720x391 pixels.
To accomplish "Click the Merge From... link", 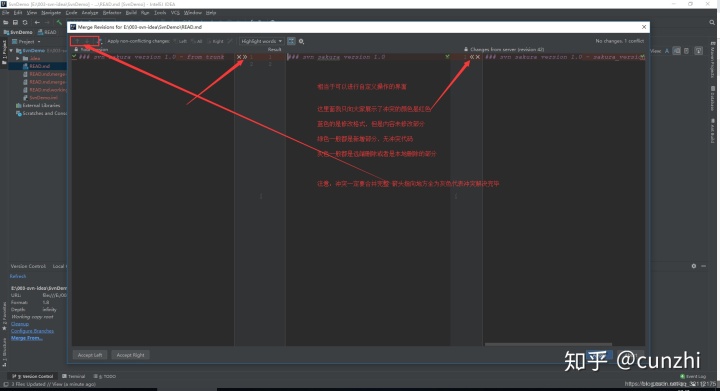I will click(27, 338).
